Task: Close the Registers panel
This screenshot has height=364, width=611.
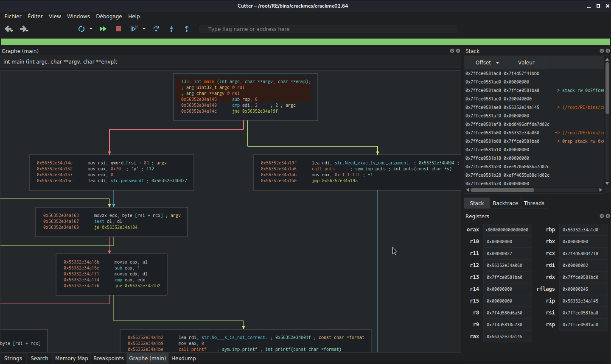Action: coord(608,216)
